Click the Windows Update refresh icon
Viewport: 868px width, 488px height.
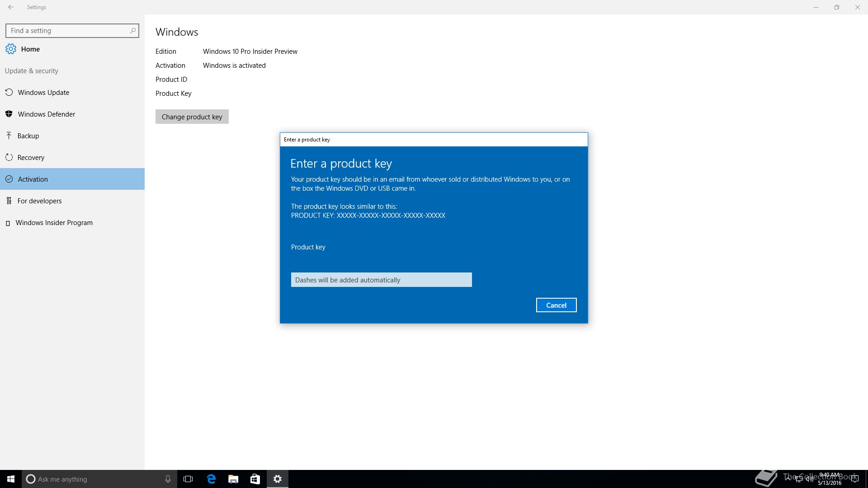tap(9, 92)
